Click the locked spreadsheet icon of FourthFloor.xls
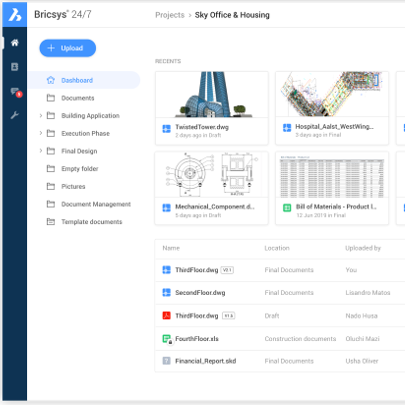The height and width of the screenshot is (405, 405). tap(167, 339)
